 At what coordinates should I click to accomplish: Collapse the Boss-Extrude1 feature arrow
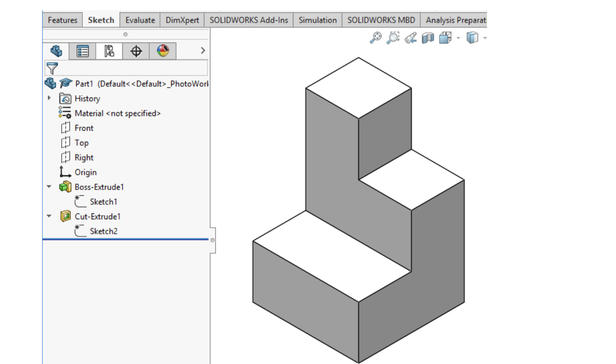click(x=49, y=187)
